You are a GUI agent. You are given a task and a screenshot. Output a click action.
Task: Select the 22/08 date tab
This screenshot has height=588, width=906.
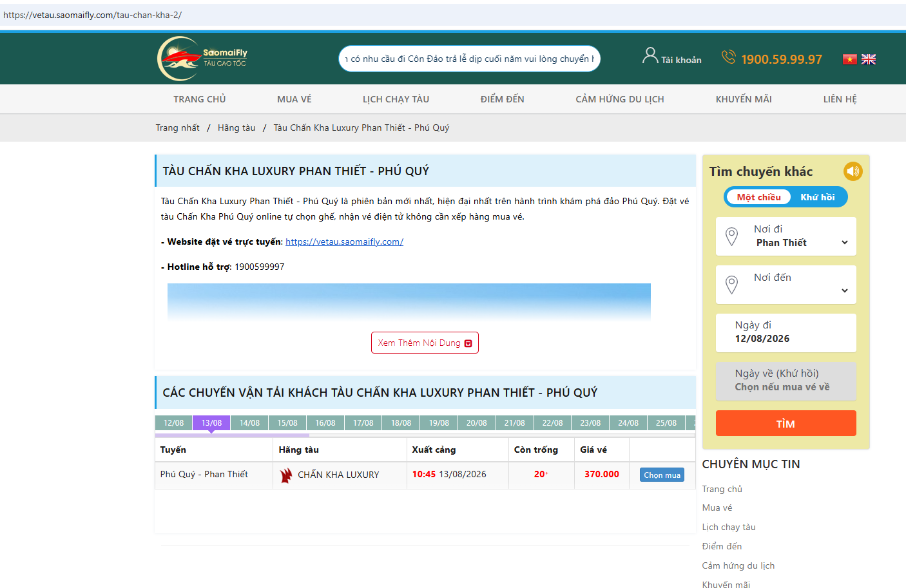(552, 423)
